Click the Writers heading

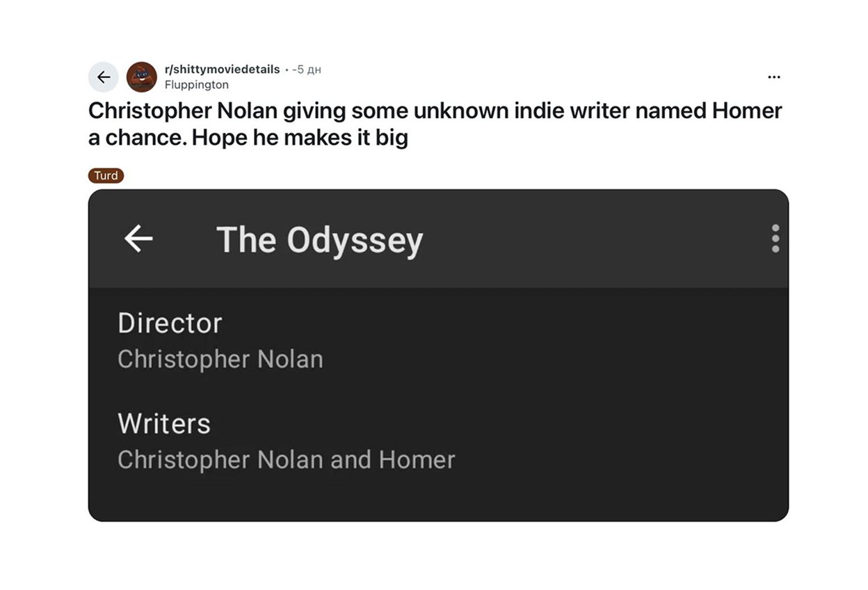[164, 423]
